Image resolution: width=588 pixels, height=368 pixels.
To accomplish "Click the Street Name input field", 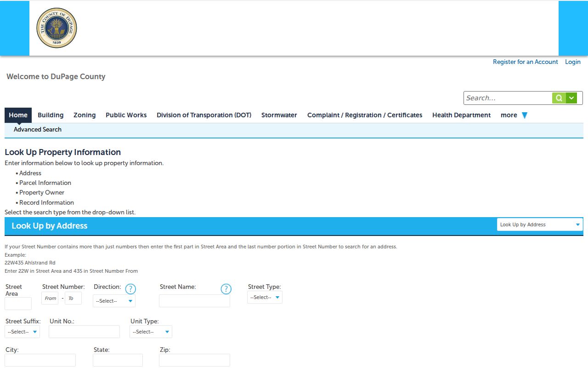I will point(194,301).
